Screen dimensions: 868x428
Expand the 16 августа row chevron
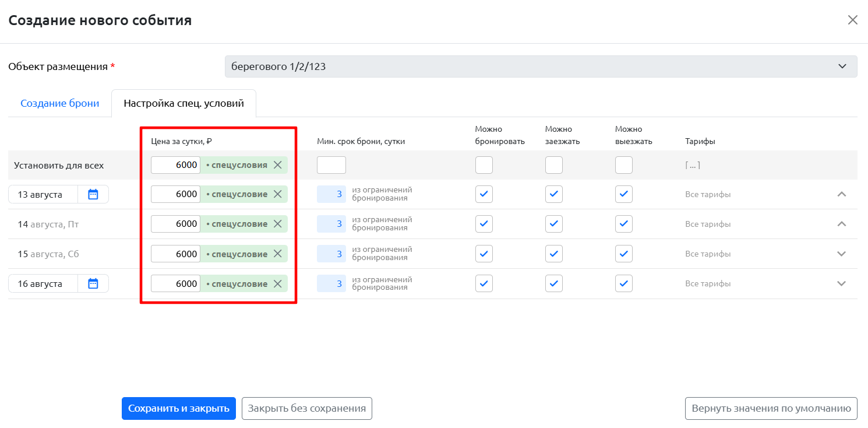[x=841, y=283]
